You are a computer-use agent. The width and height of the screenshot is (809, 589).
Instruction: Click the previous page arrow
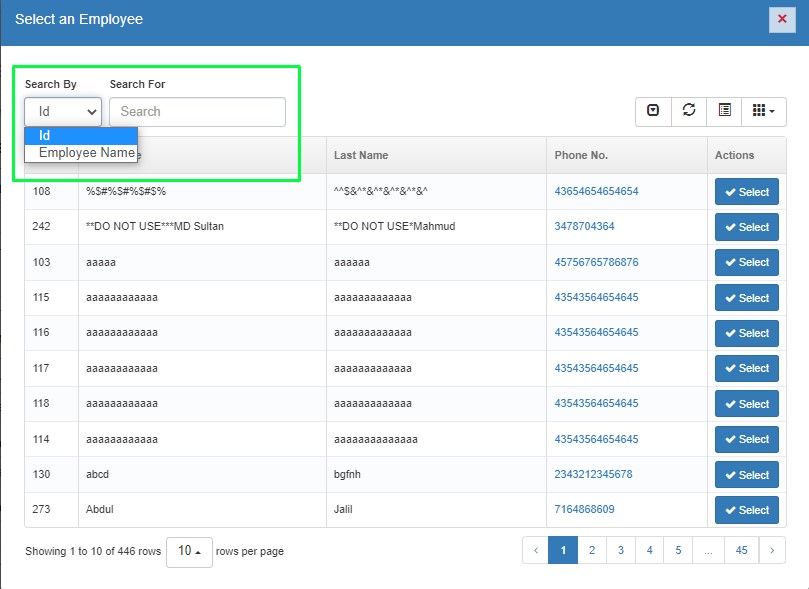point(535,550)
